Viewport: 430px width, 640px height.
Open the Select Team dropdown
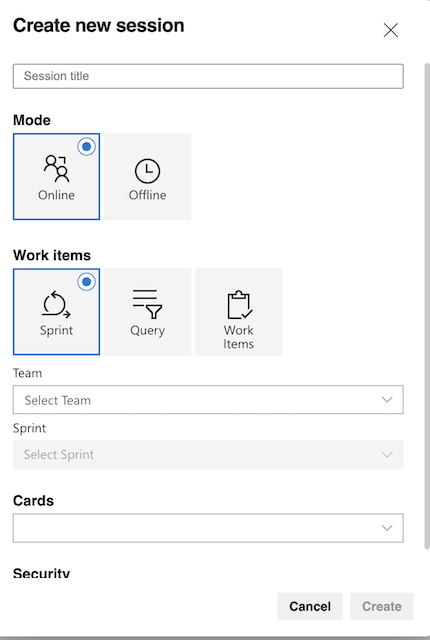[208, 400]
